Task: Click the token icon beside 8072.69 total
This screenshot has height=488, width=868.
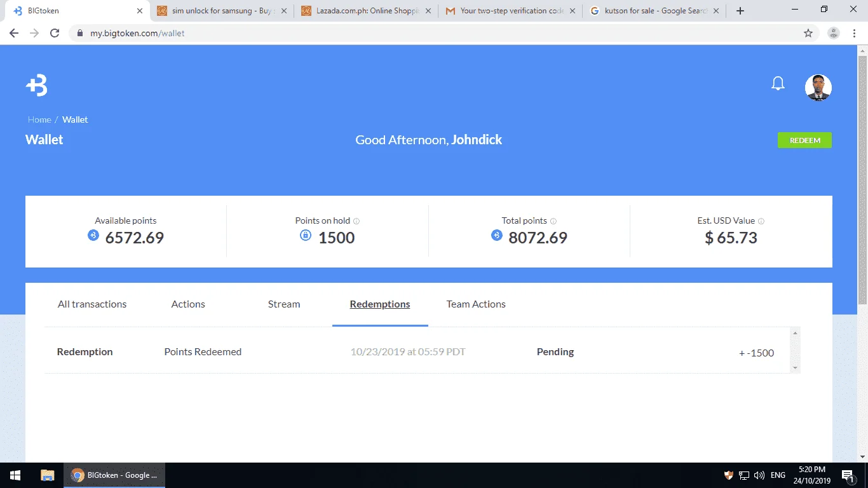Action: pyautogui.click(x=497, y=236)
